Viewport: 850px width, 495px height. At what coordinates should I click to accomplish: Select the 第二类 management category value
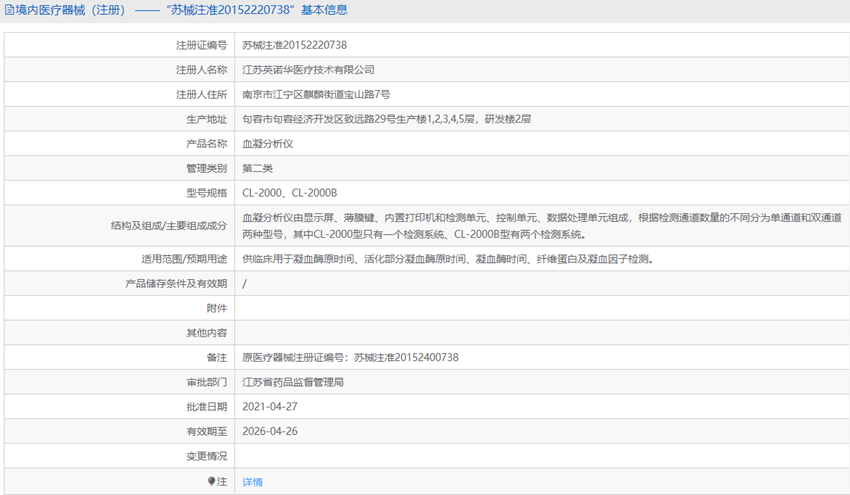pyautogui.click(x=257, y=169)
